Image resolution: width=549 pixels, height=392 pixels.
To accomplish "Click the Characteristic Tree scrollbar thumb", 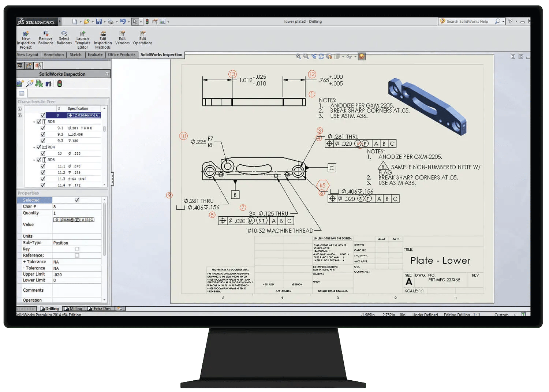I will tap(104, 129).
